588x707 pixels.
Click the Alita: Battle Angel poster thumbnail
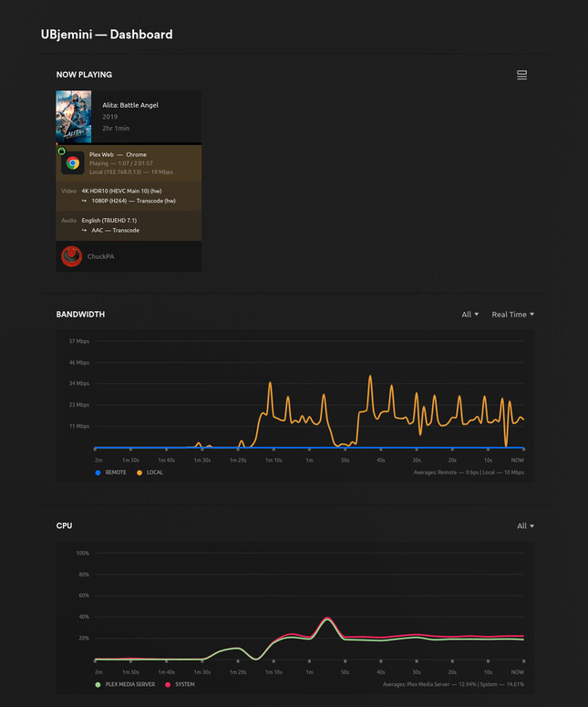74,117
